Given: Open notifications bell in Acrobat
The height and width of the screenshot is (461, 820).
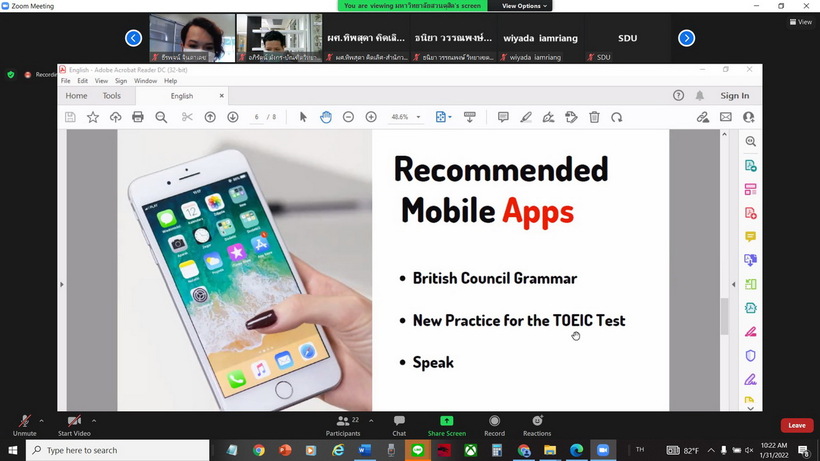Looking at the screenshot, I should pyautogui.click(x=700, y=95).
